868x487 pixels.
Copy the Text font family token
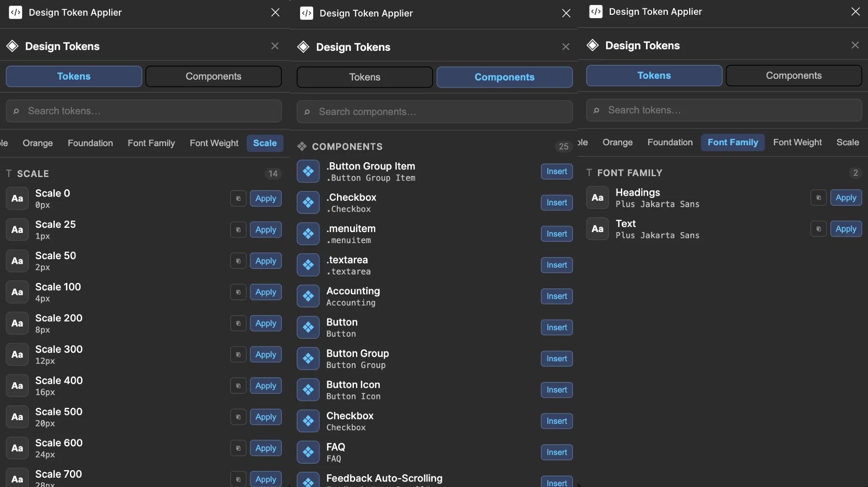(x=818, y=229)
